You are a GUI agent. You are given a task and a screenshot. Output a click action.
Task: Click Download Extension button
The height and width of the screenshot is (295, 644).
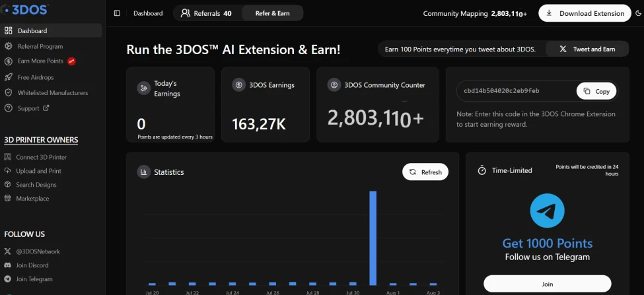[585, 13]
